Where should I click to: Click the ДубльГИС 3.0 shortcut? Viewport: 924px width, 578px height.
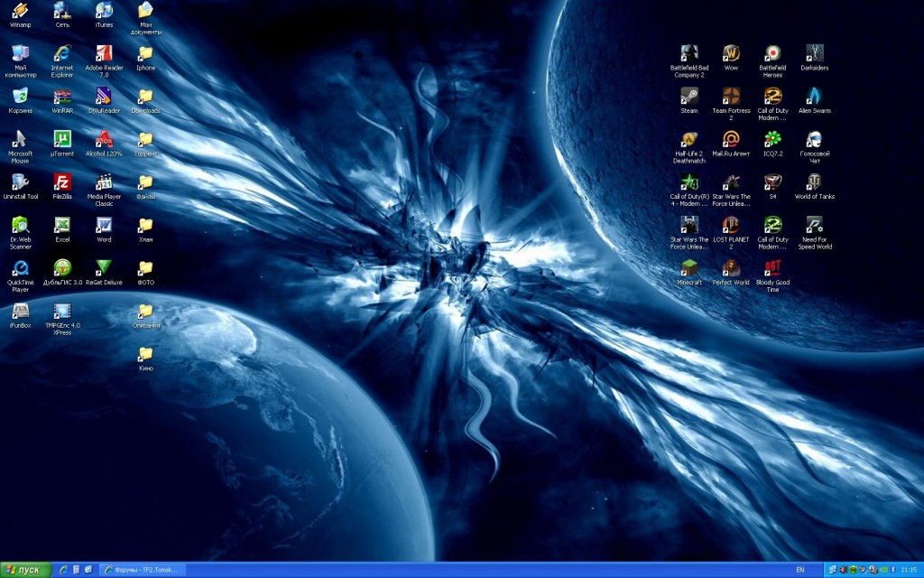click(x=62, y=273)
